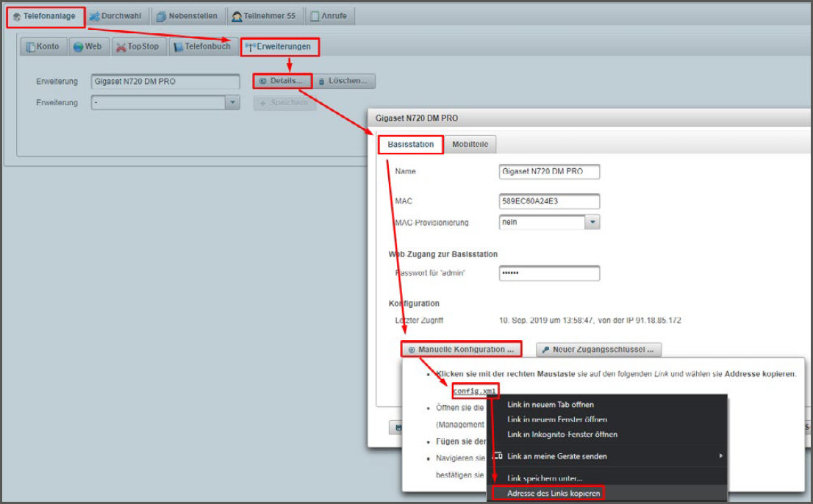Click the Teilnehmer person icon

(x=237, y=17)
